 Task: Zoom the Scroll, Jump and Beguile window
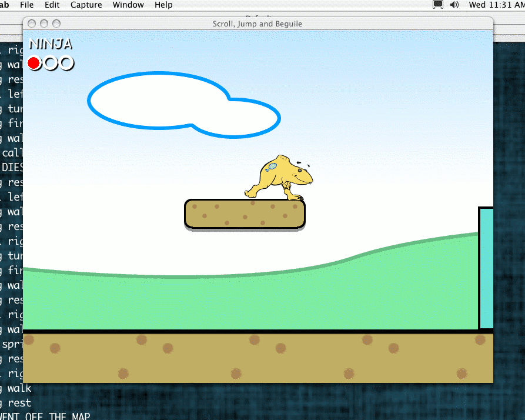[x=56, y=24]
